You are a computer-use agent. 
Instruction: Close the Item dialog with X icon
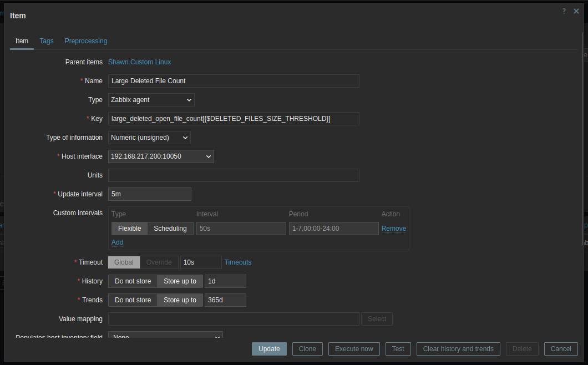pos(576,11)
